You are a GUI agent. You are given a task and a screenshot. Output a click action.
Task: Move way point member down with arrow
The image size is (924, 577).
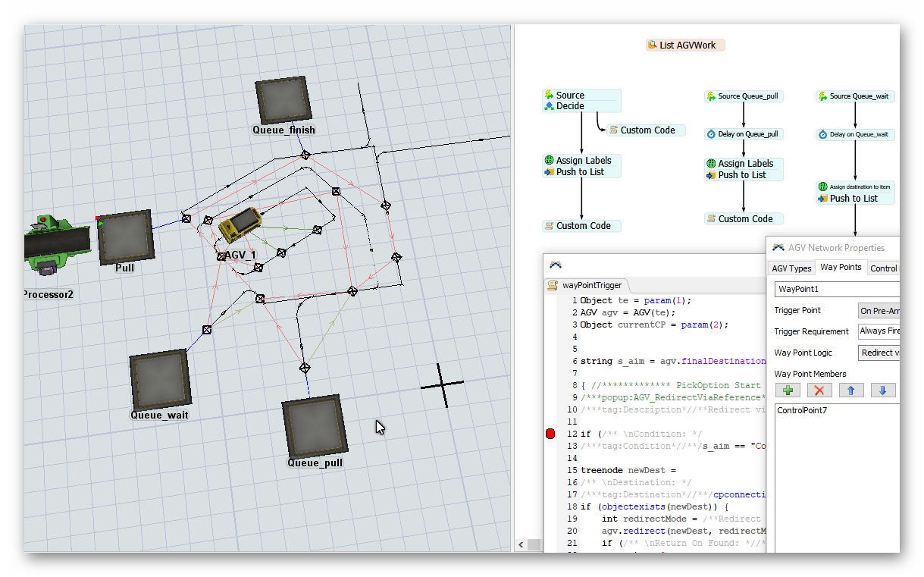click(x=883, y=390)
